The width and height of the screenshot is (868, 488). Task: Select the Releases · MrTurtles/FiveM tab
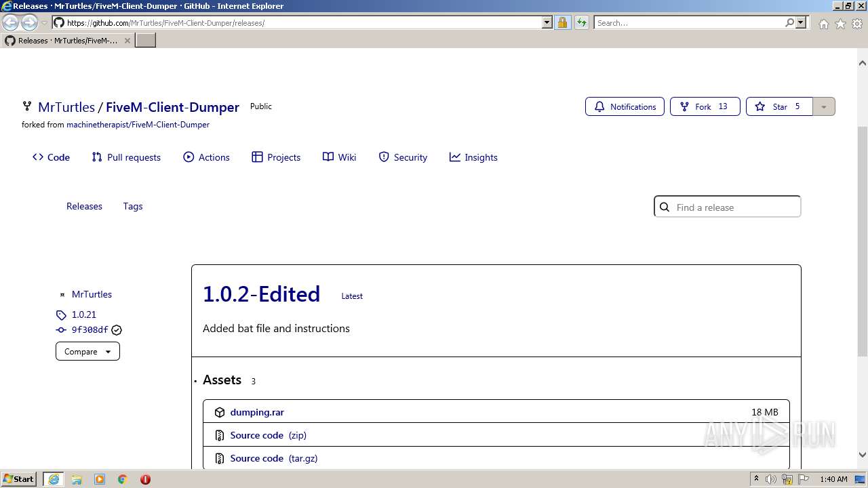tap(68, 41)
